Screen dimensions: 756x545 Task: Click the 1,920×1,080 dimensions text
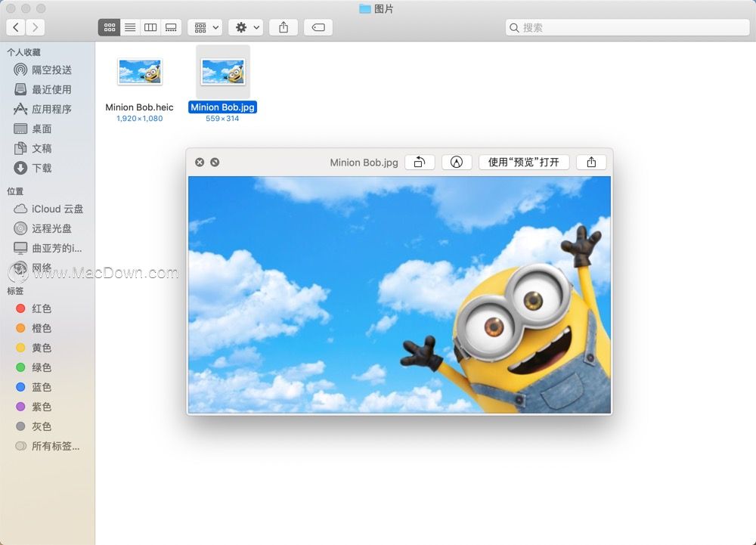click(x=140, y=119)
